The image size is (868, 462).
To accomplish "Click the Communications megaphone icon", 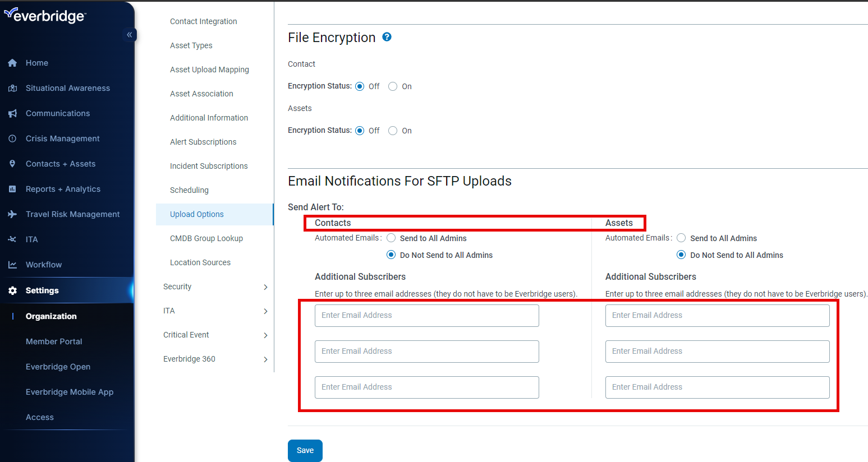I will tap(12, 114).
